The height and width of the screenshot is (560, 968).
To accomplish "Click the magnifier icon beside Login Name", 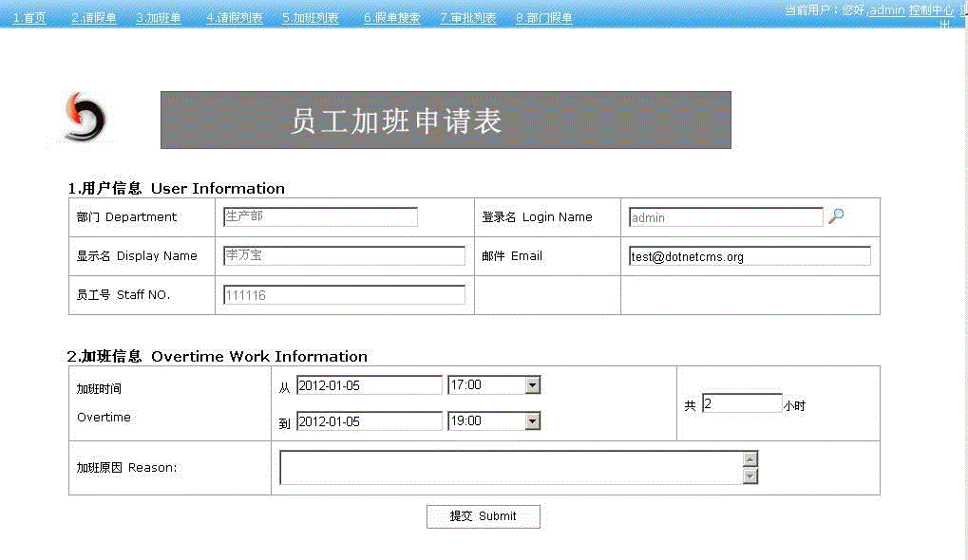I will (836, 216).
